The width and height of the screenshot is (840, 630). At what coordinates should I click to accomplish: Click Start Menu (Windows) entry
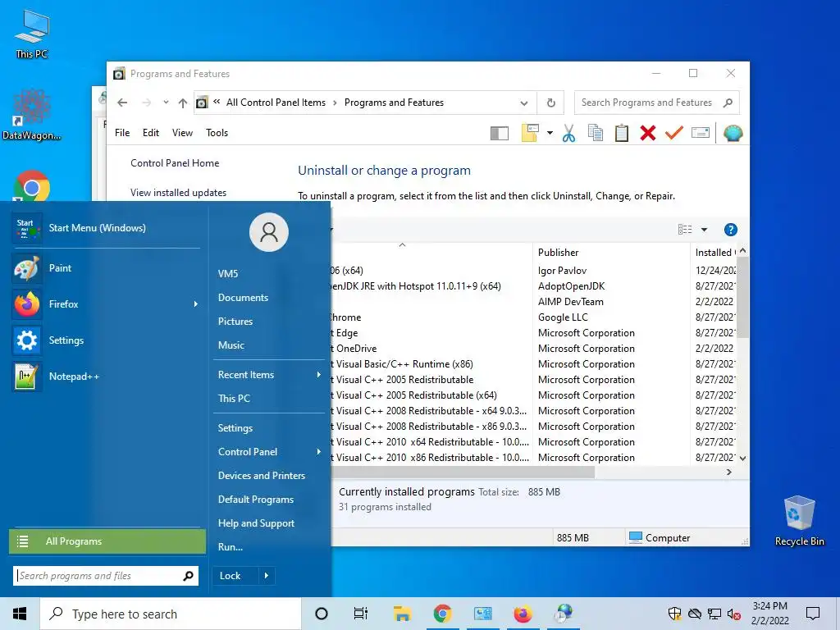tap(106, 228)
